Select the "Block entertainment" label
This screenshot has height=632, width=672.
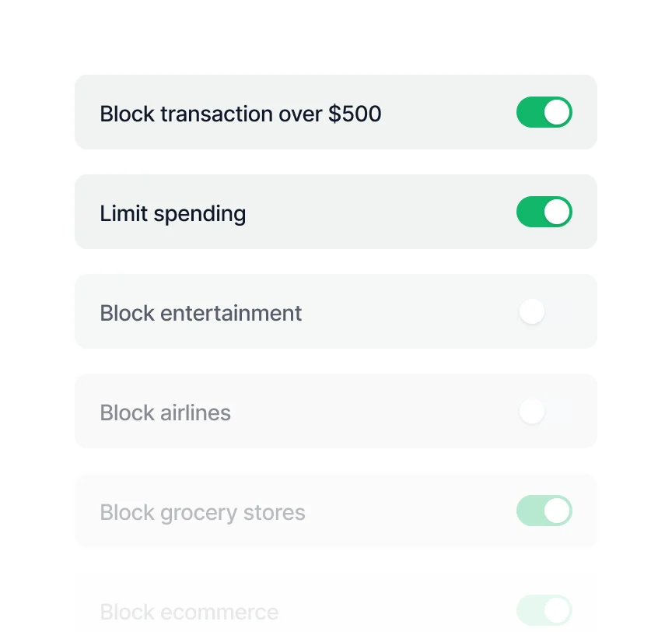tap(201, 313)
